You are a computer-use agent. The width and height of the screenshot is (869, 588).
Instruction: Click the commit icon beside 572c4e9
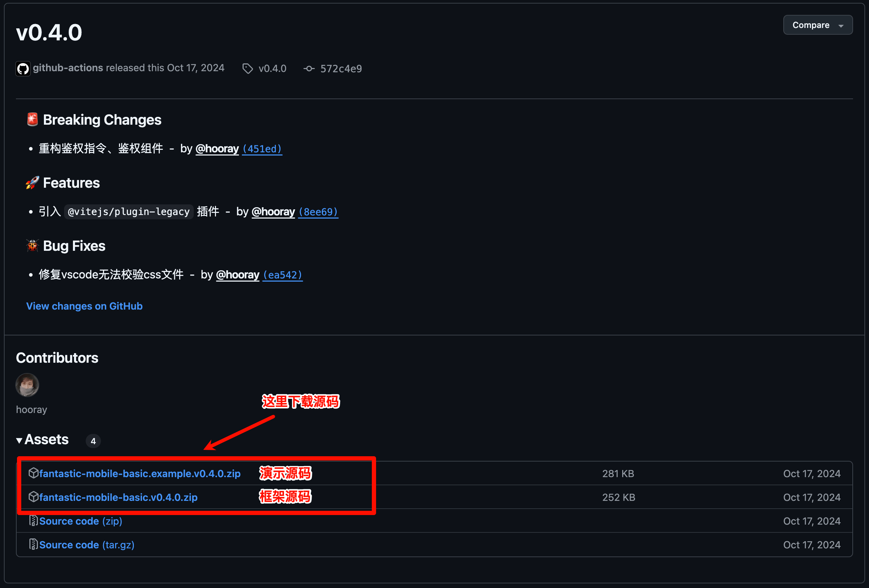pyautogui.click(x=309, y=68)
